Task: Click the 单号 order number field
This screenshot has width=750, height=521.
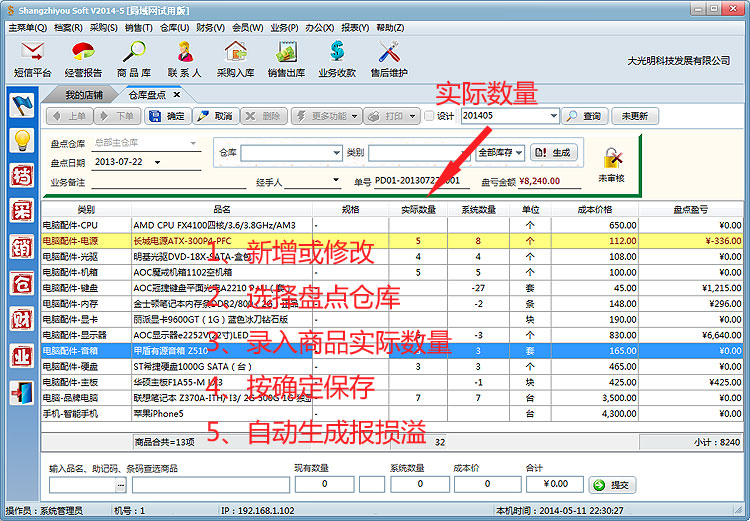Action: coord(422,181)
